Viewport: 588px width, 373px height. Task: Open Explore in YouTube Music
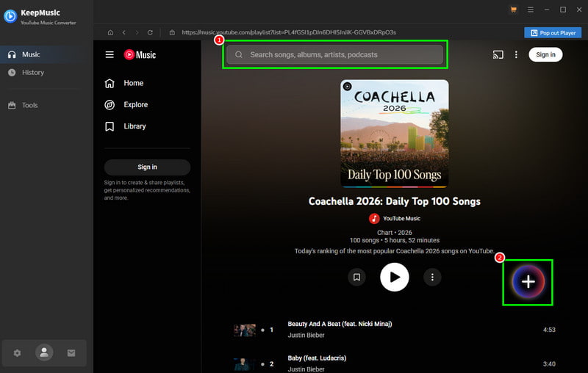[x=136, y=105]
